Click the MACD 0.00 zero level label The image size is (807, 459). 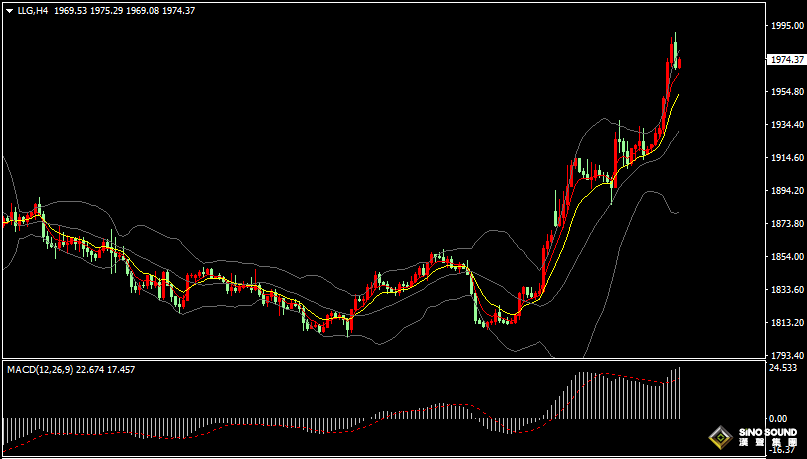coord(780,418)
